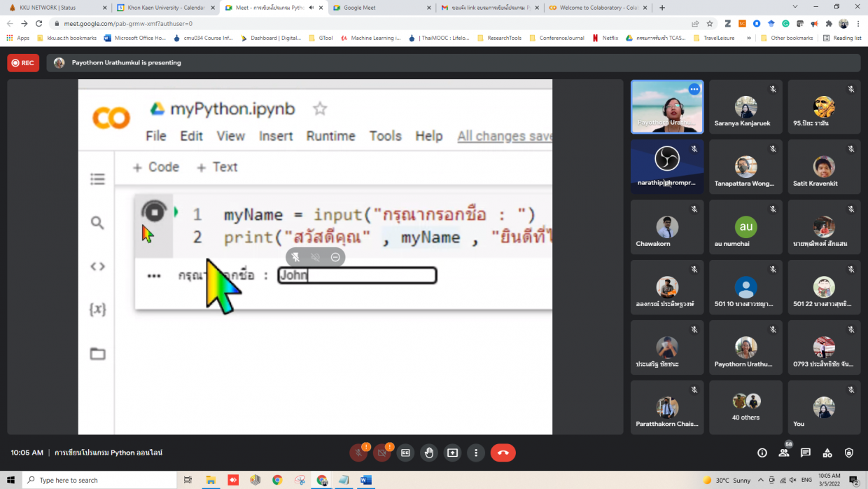Toggle the microphone on

358,453
